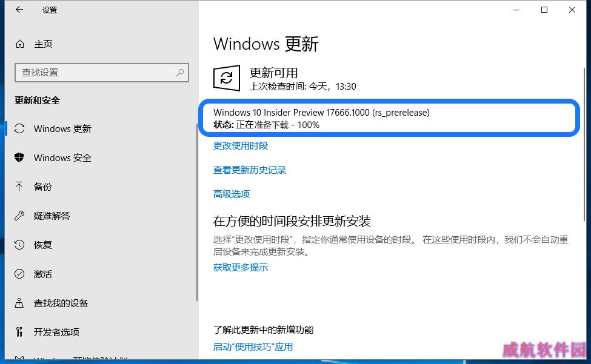The width and height of the screenshot is (591, 364).
Task: Open 查找我的设备 person icon
Action: (19, 303)
